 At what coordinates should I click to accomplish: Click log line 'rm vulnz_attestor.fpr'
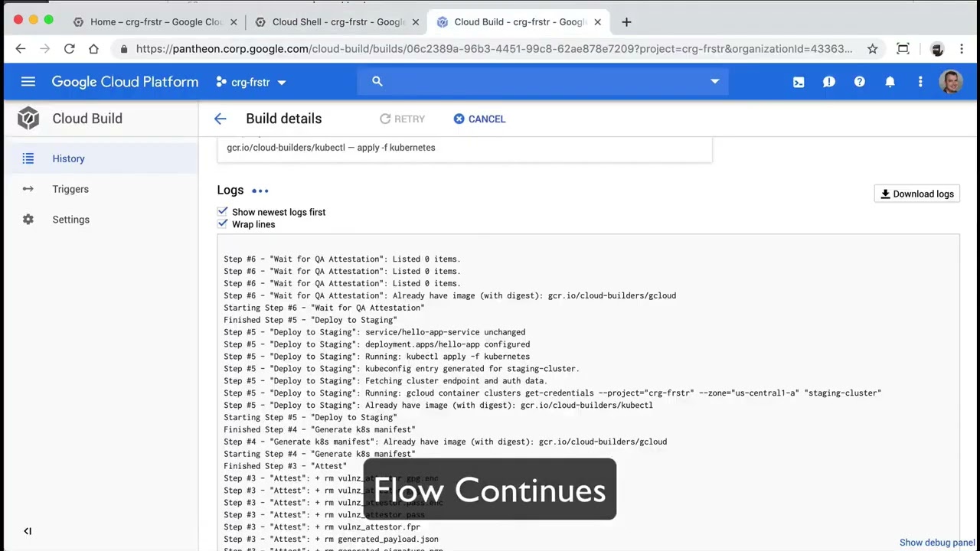(322, 527)
